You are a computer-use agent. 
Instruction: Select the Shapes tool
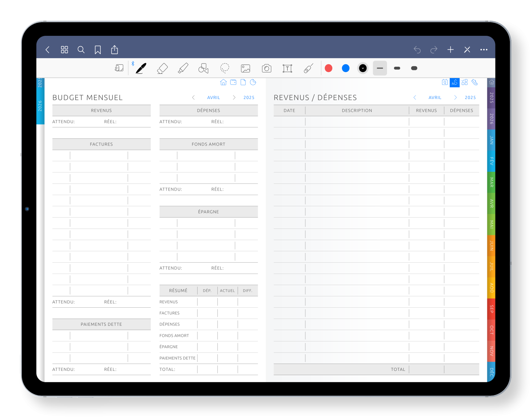pos(204,68)
